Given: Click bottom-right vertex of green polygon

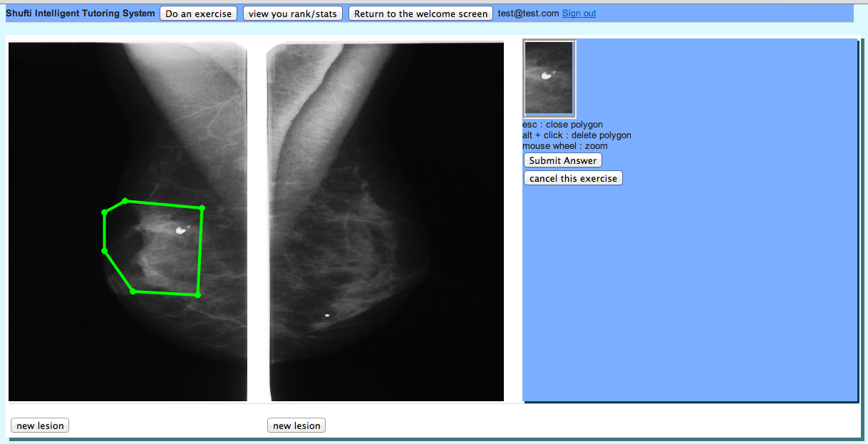Looking at the screenshot, I should 197,295.
